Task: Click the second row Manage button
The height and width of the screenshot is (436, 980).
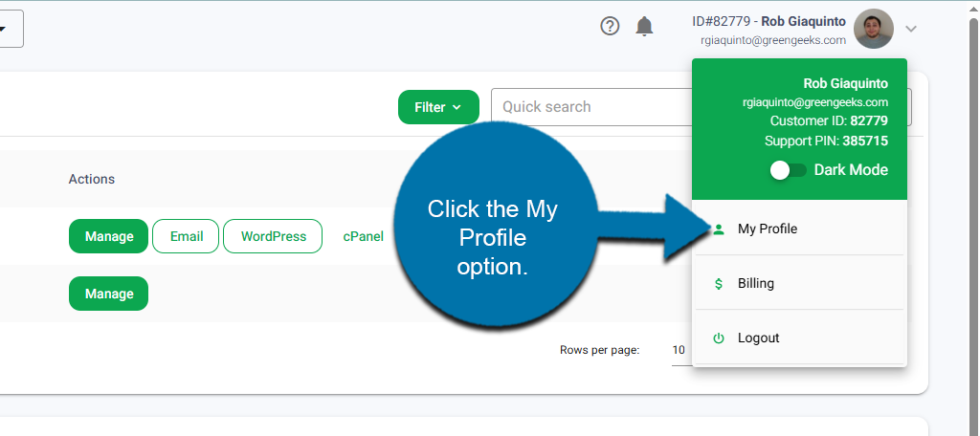Action: (x=108, y=294)
